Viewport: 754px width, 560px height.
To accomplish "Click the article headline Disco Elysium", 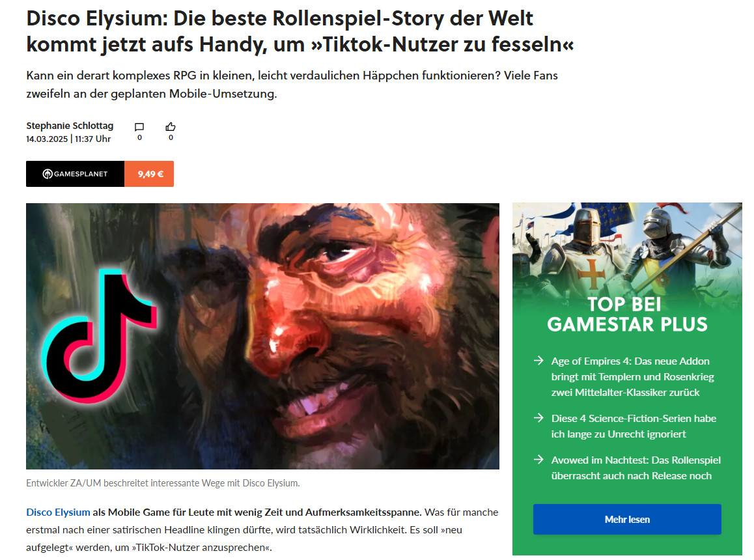I will coord(300,31).
